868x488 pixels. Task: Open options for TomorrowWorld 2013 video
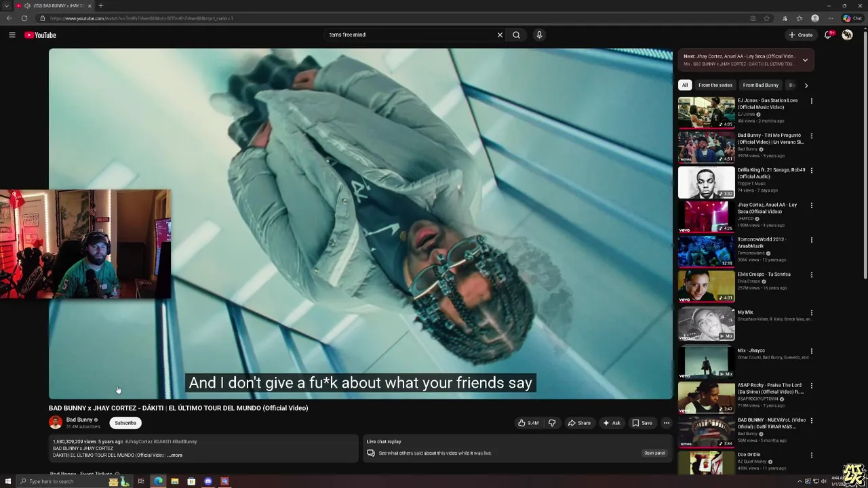pos(811,240)
